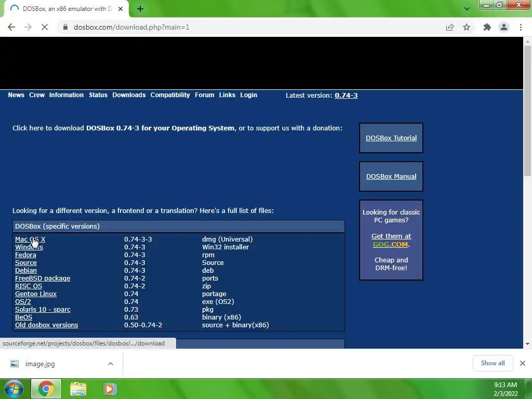Image resolution: width=532 pixels, height=399 pixels.
Task: Click the Get them at GOG.COM link
Action: 391,240
